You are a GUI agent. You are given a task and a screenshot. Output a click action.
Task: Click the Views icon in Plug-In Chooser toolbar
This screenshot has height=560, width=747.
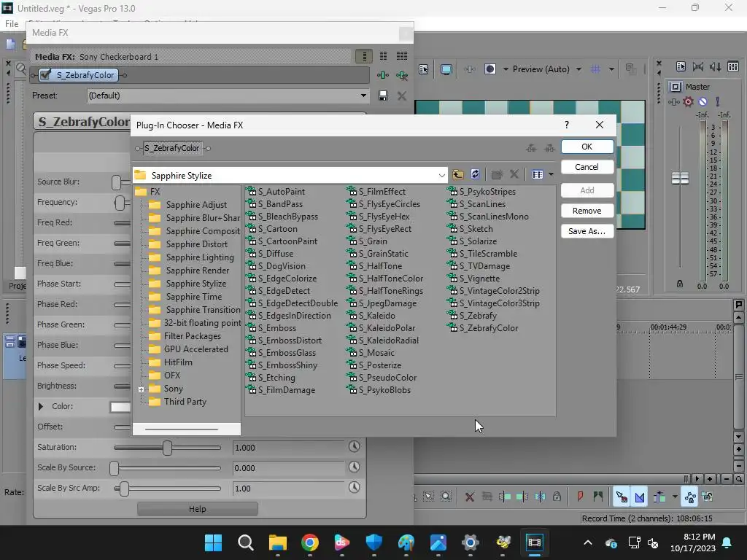538,174
